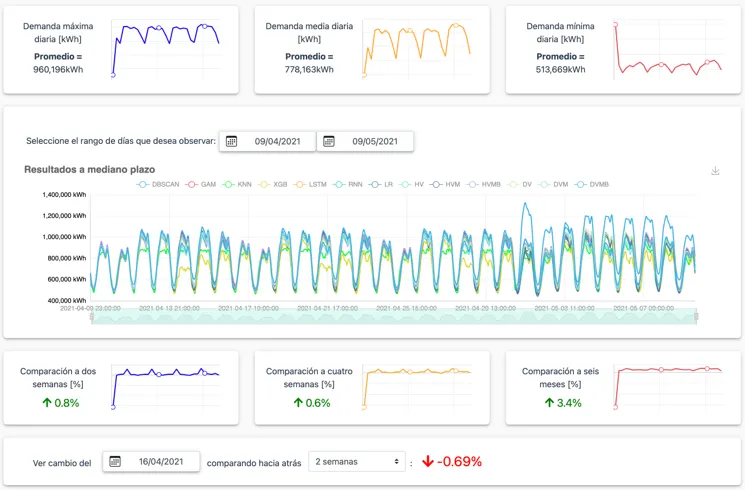The width and height of the screenshot is (745, 490).
Task: Toggle GAM series in chart legend
Action: pyautogui.click(x=201, y=185)
